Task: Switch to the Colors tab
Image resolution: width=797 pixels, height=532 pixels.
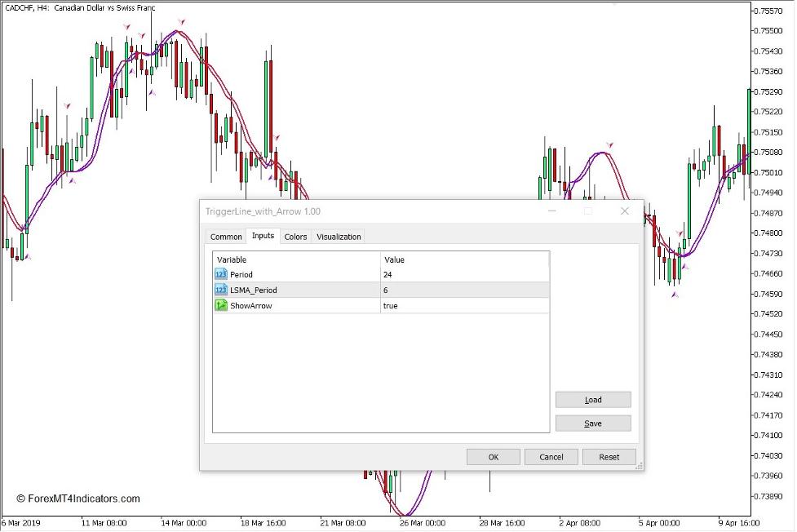Action: coord(295,237)
